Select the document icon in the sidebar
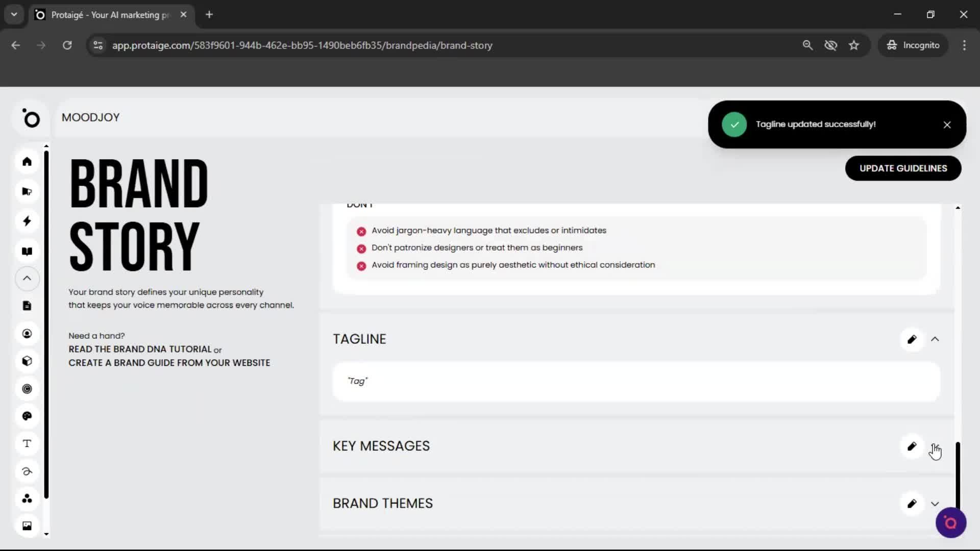The width and height of the screenshot is (980, 551). (x=27, y=306)
